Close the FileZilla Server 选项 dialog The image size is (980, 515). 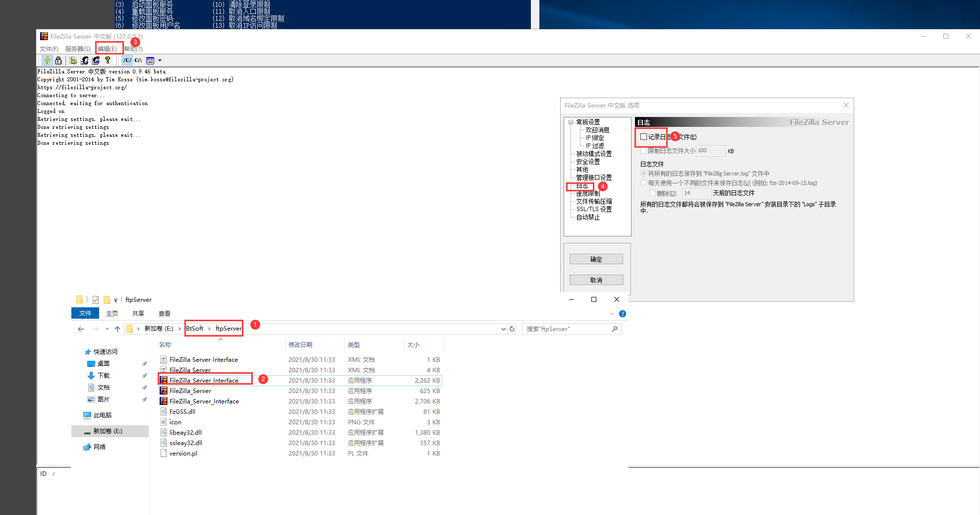[846, 105]
